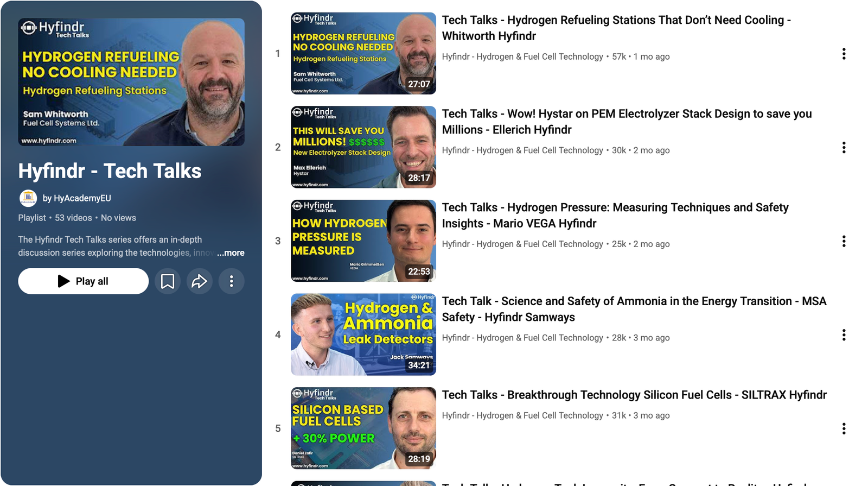
Task: Open options menu for Hystar Electrolyzer video
Action: tap(844, 148)
